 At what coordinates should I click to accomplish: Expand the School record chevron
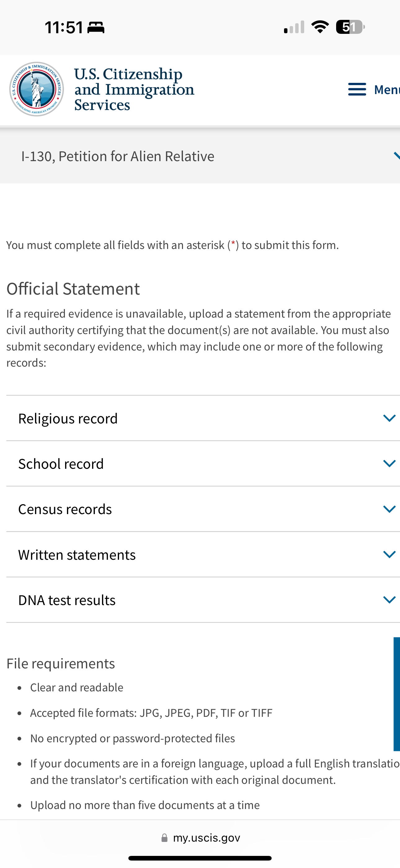[389, 464]
